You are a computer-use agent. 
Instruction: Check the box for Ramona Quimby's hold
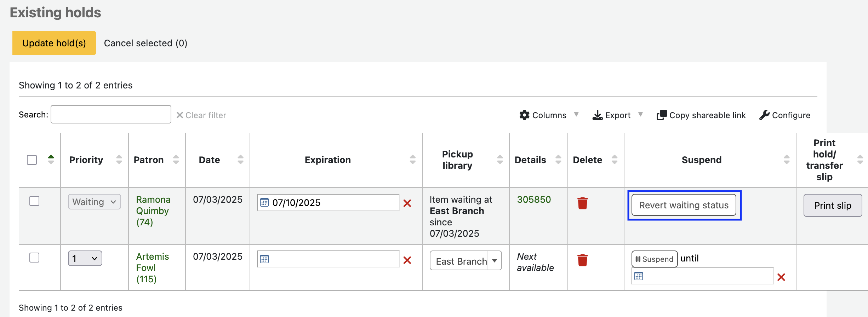pos(34,201)
